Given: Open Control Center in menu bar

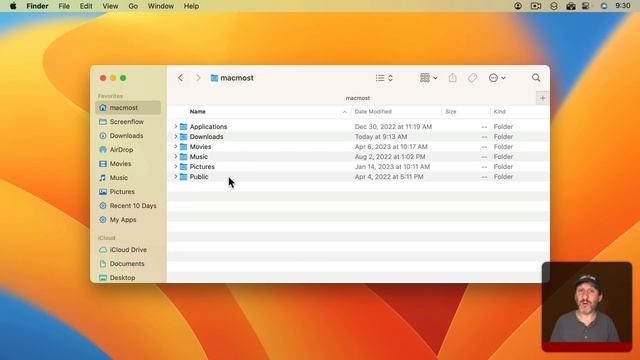Looking at the screenshot, I should click(x=586, y=6).
